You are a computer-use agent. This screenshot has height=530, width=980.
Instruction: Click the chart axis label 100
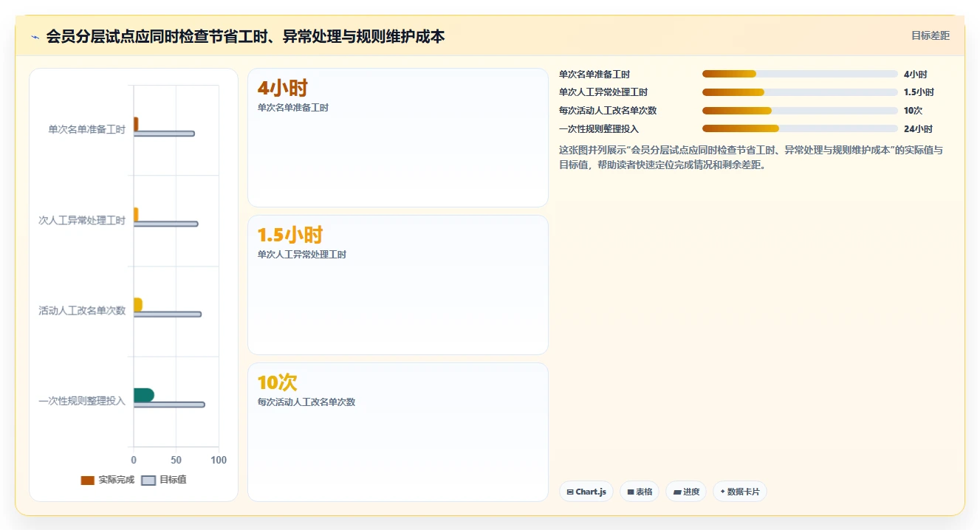click(x=219, y=460)
